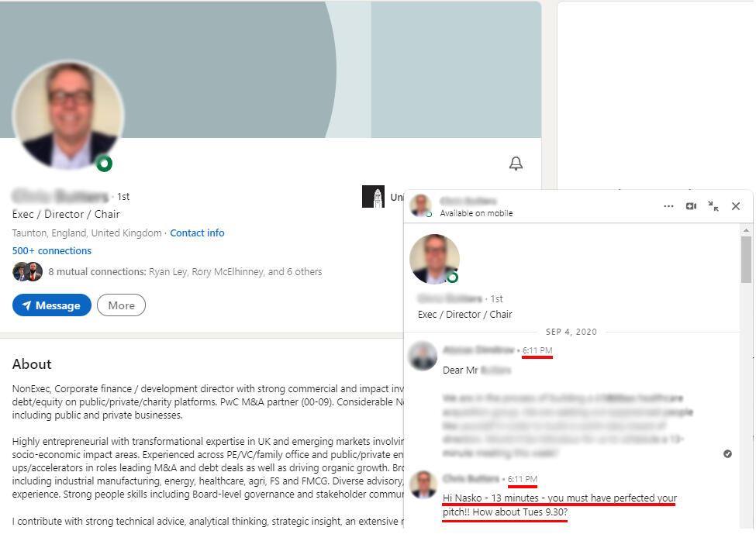Image resolution: width=756 pixels, height=541 pixels.
Task: Click the green online status indicator on profile photo
Action: coord(104,164)
